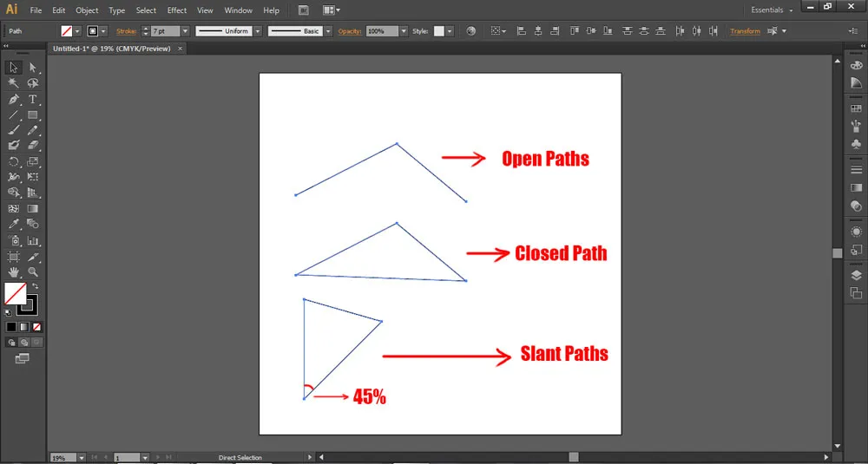Select the Pen tool

(x=14, y=99)
